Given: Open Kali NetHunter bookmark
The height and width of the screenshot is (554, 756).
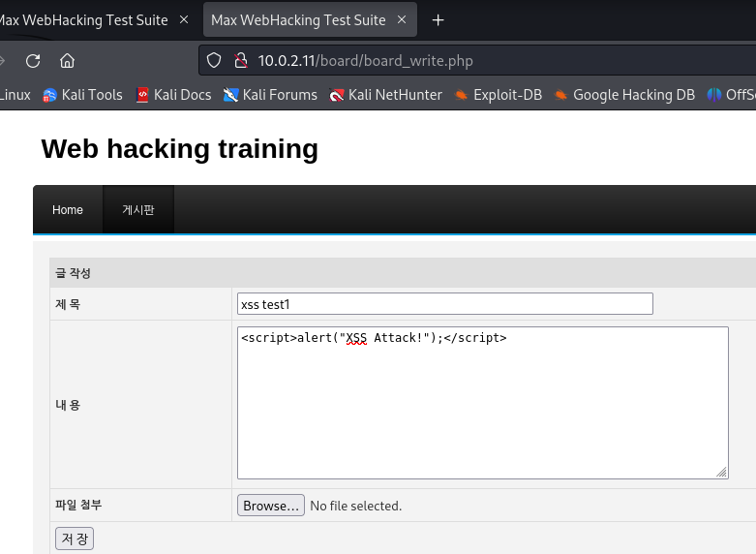Looking at the screenshot, I should 385,95.
